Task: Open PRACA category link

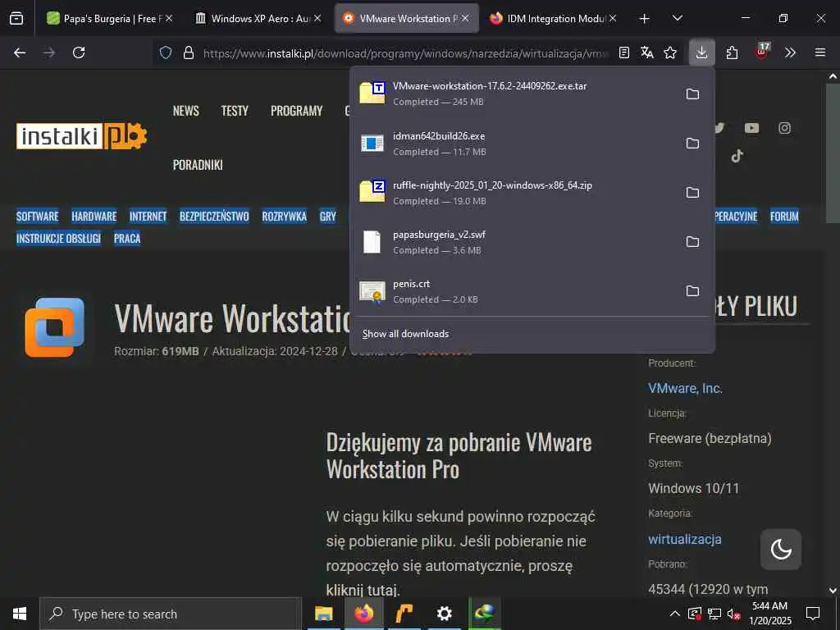Action: pos(127,239)
